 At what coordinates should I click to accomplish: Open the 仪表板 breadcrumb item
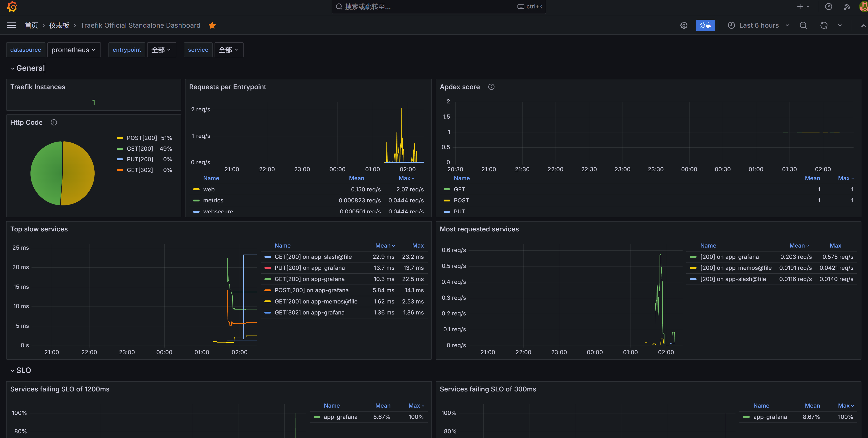click(59, 25)
